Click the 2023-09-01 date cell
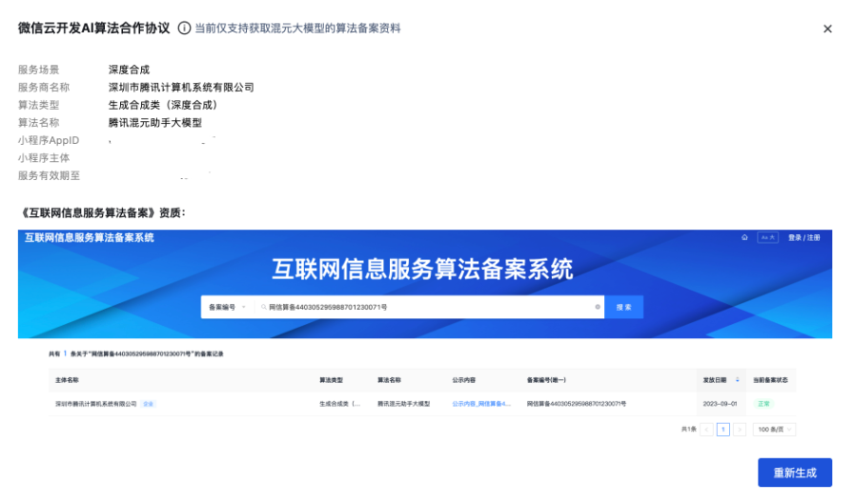 click(720, 404)
